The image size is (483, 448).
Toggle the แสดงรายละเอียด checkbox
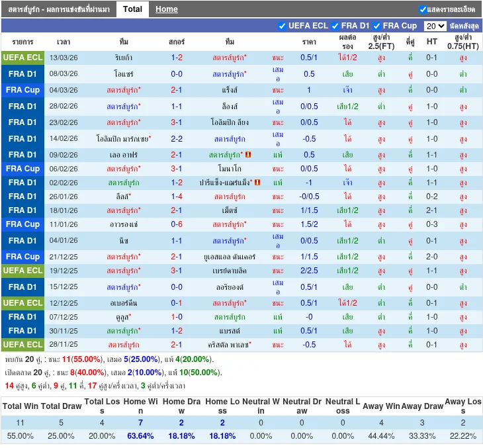coord(423,9)
